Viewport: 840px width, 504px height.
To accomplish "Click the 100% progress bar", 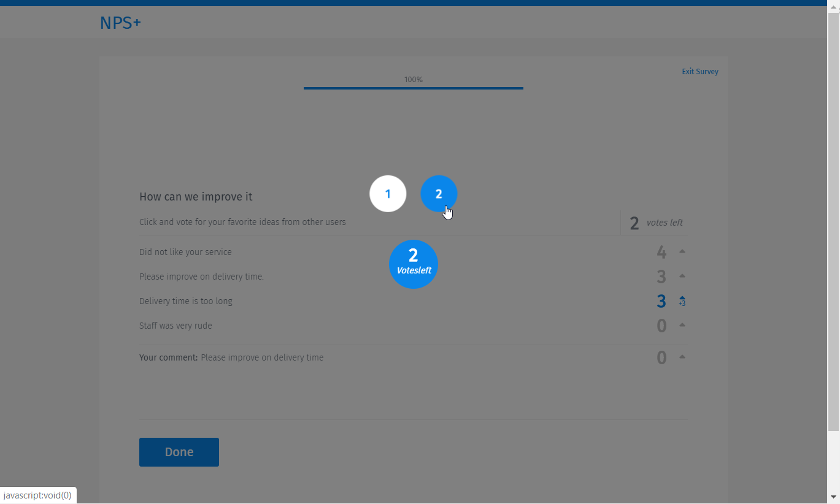I will click(413, 86).
